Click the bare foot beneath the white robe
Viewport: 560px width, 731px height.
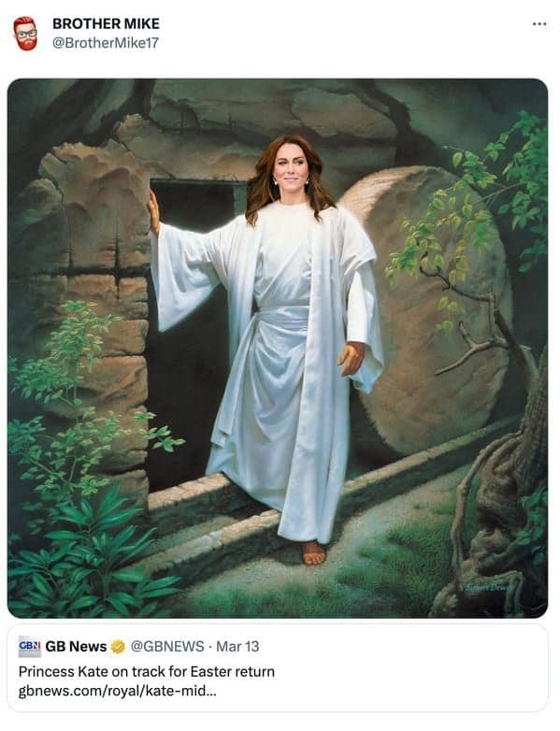[x=314, y=552]
